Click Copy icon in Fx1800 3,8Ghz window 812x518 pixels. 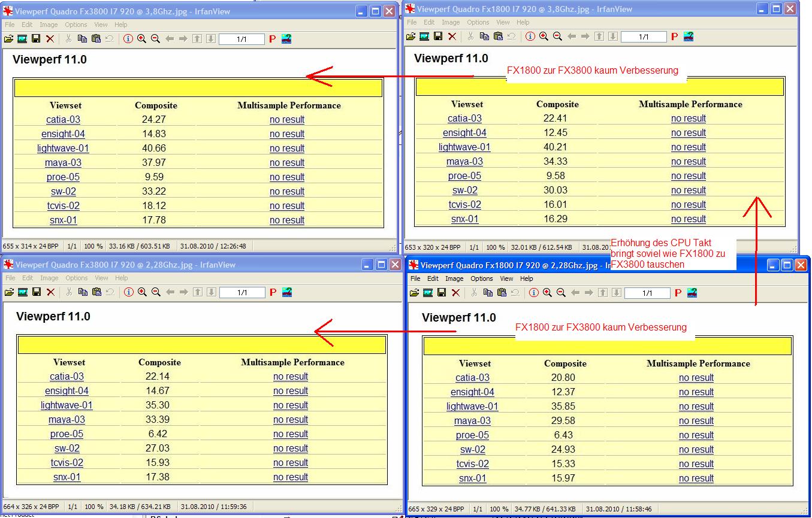(484, 37)
